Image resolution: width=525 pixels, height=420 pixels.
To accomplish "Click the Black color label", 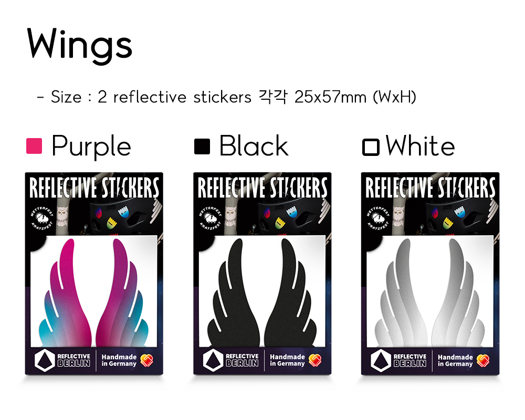I will coord(254,146).
